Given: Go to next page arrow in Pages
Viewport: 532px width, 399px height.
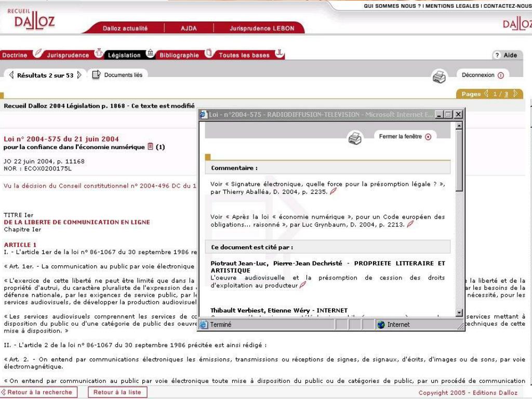Looking at the screenshot, I should (515, 94).
